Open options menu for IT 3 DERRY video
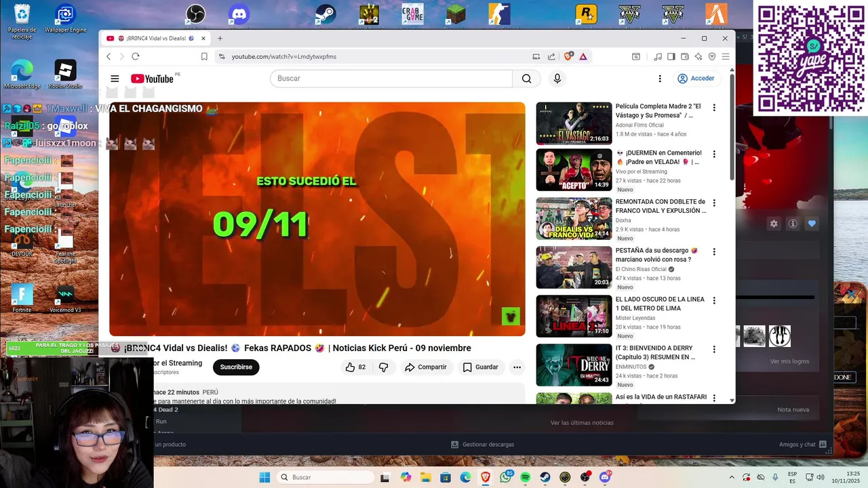The height and width of the screenshot is (488, 868). (x=714, y=349)
